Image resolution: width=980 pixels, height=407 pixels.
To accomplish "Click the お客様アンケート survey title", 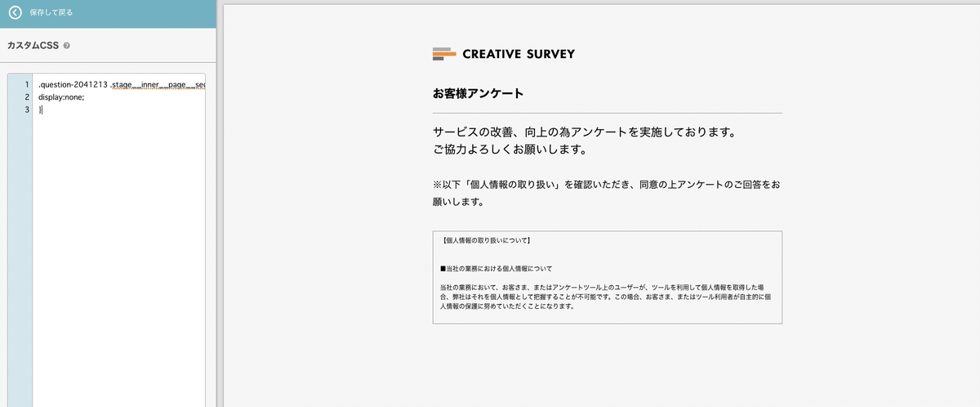I will (x=479, y=94).
